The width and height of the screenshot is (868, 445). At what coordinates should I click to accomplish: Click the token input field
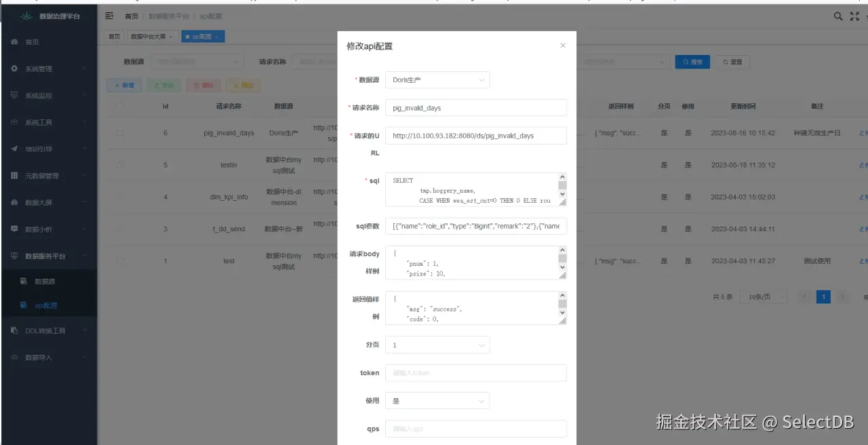[475, 372]
